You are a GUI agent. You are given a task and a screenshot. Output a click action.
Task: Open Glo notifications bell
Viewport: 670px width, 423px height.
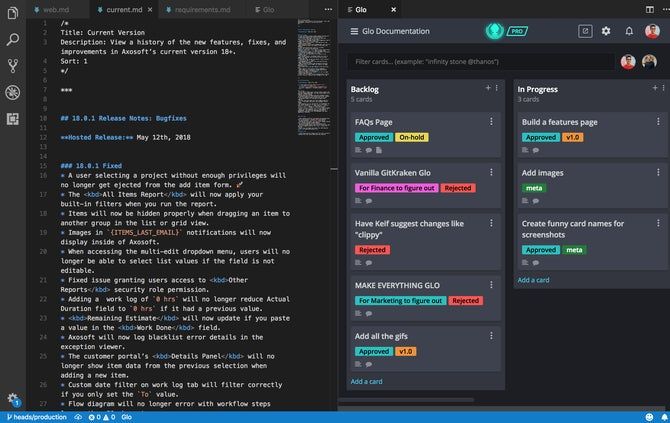click(x=629, y=31)
